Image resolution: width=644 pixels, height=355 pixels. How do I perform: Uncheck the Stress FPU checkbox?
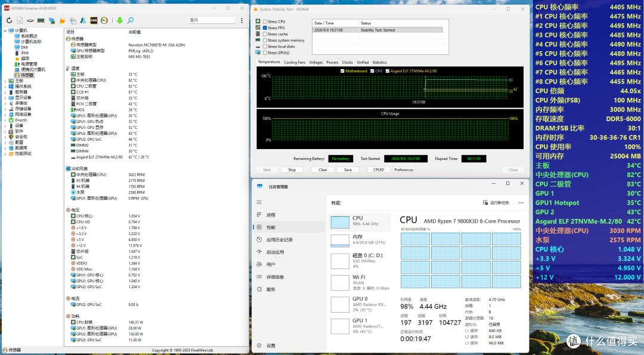(265, 28)
